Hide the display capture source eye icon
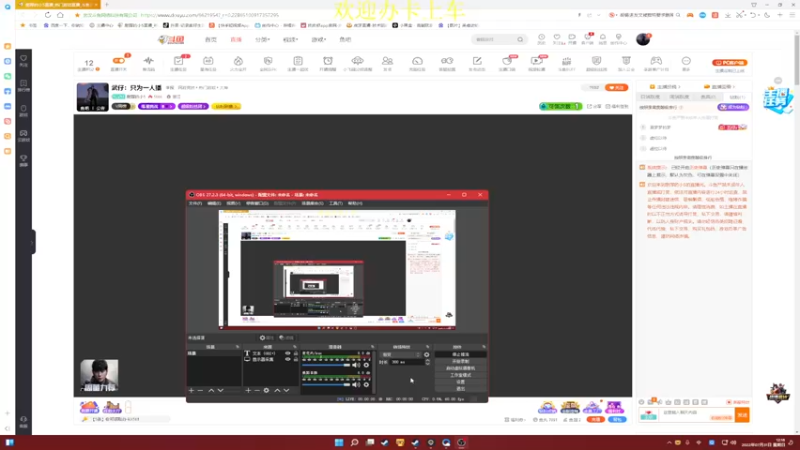This screenshot has height=450, width=800. [x=288, y=359]
